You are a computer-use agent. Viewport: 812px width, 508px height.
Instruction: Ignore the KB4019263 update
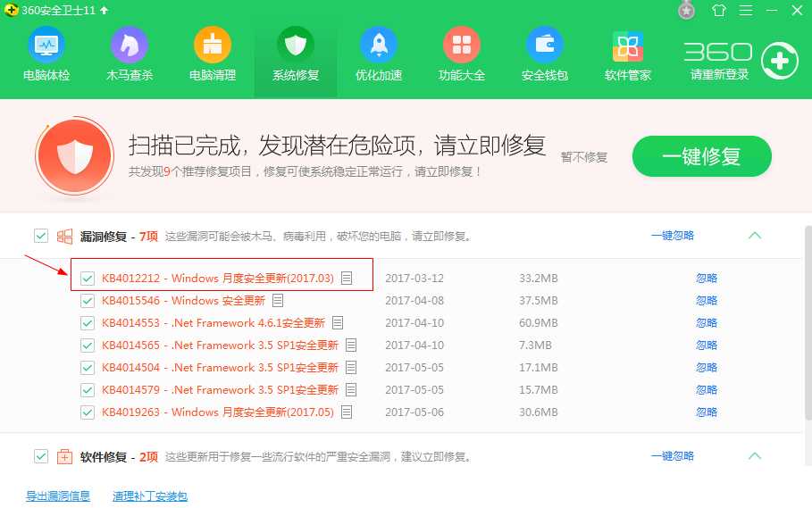pos(707,412)
